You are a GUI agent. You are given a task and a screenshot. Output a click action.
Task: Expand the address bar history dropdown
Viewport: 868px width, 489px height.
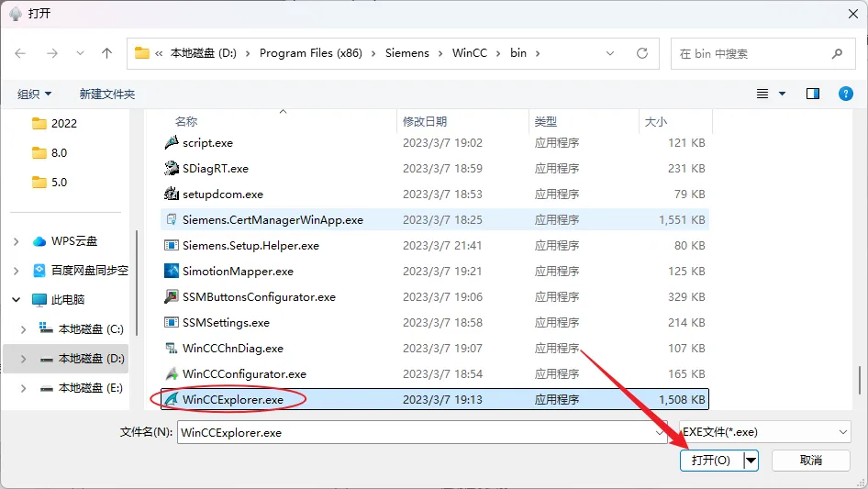[610, 53]
